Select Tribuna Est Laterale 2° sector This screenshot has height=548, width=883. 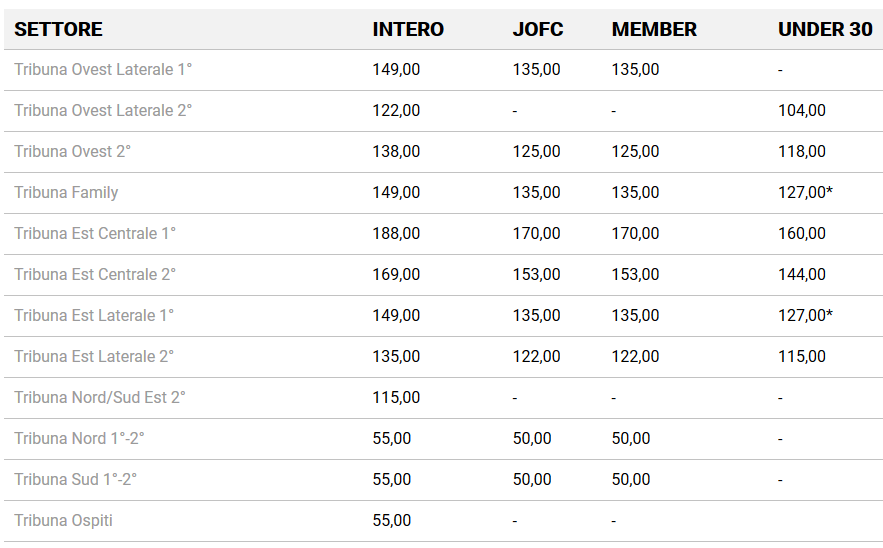[94, 357]
